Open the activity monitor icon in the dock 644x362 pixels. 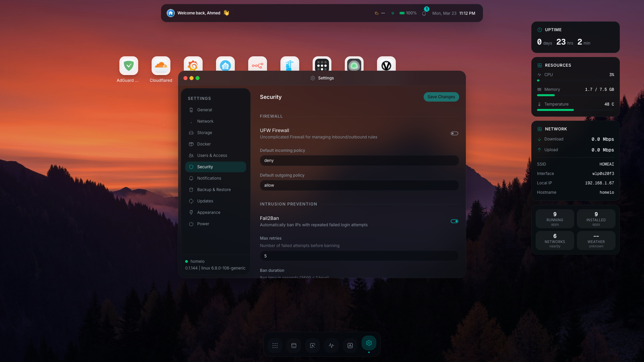click(x=331, y=346)
